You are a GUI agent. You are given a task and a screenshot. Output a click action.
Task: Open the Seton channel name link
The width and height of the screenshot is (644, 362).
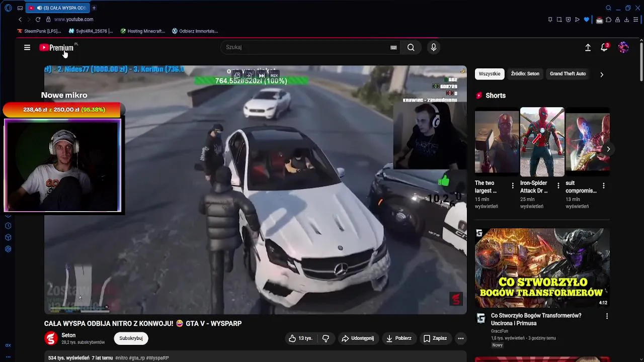(x=68, y=335)
